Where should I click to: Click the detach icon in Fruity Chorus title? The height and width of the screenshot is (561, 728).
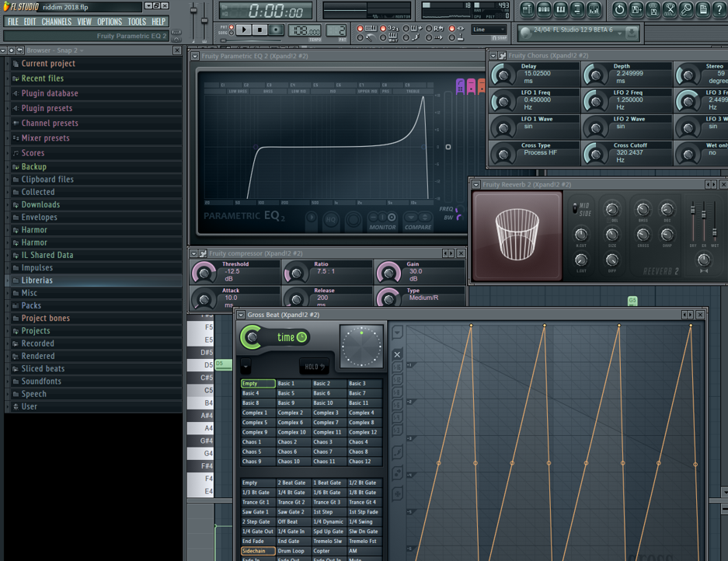[502, 55]
